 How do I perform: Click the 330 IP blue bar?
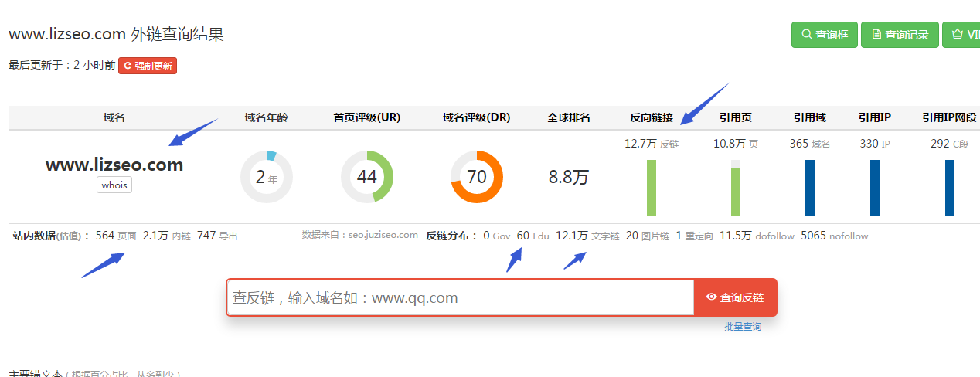point(875,188)
